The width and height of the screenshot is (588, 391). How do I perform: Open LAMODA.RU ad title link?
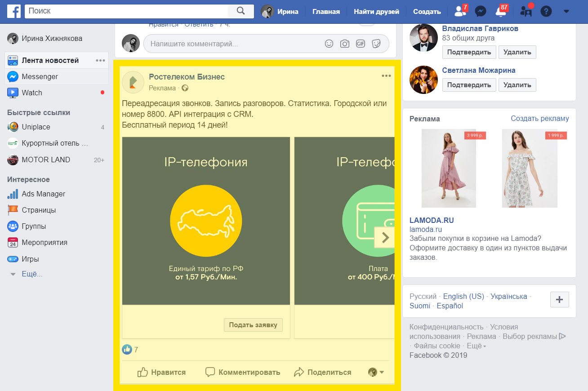[x=432, y=221]
